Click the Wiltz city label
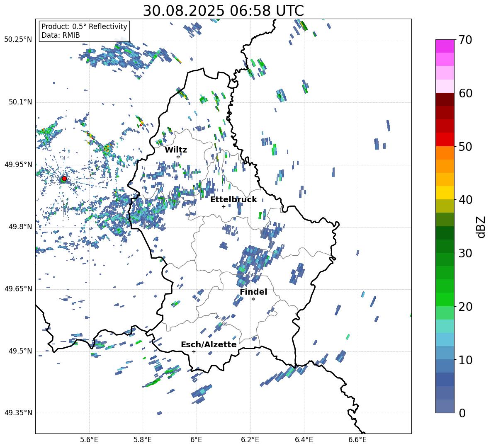491x448 pixels. [x=176, y=150]
